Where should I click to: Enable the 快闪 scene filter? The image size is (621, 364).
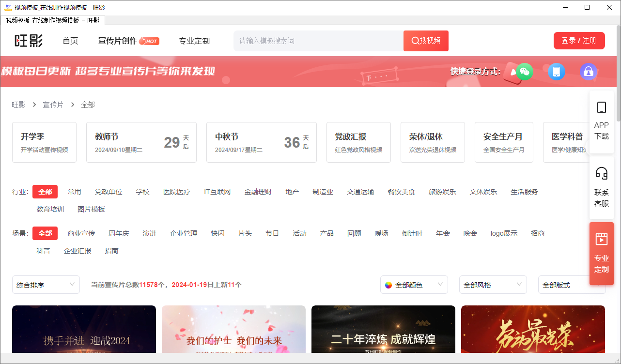click(x=217, y=233)
